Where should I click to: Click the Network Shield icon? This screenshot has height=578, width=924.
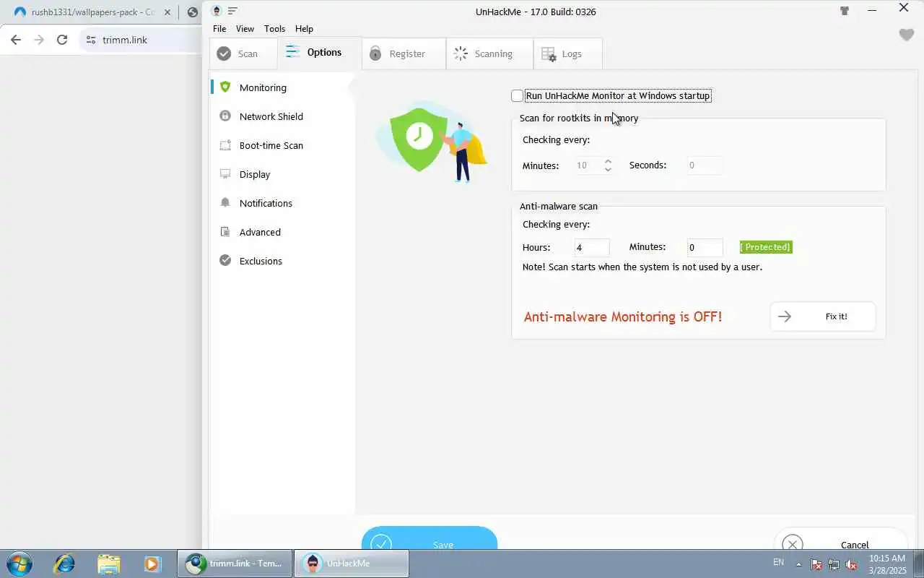[x=225, y=116]
